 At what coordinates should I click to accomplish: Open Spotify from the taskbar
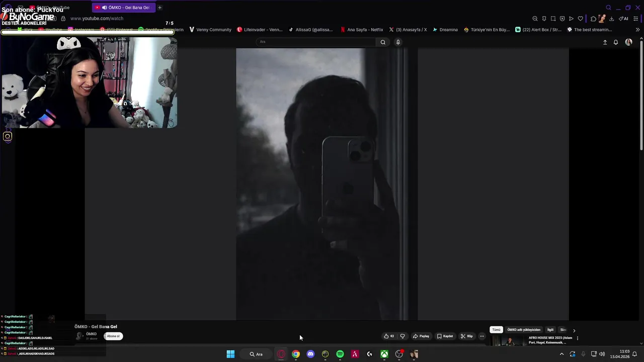pos(340,354)
